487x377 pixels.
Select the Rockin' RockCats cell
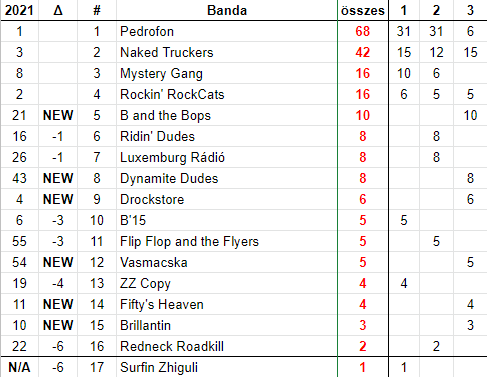click(x=227, y=94)
